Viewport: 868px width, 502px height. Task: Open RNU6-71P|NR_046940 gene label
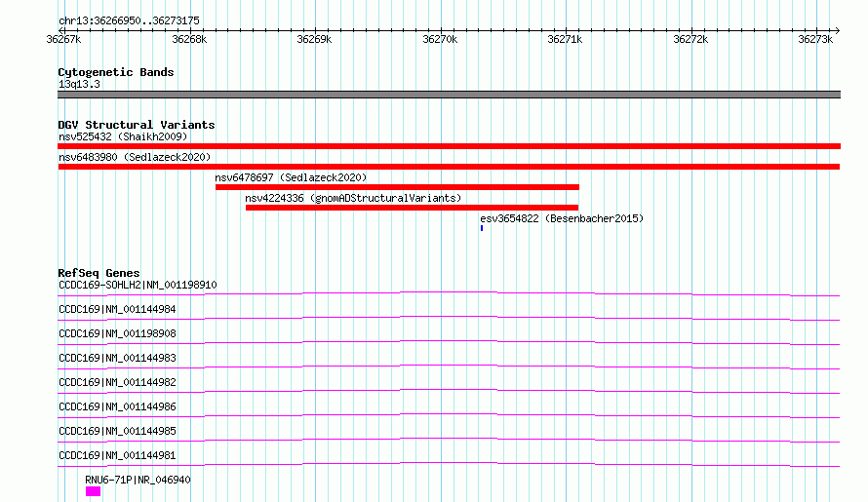(x=138, y=480)
